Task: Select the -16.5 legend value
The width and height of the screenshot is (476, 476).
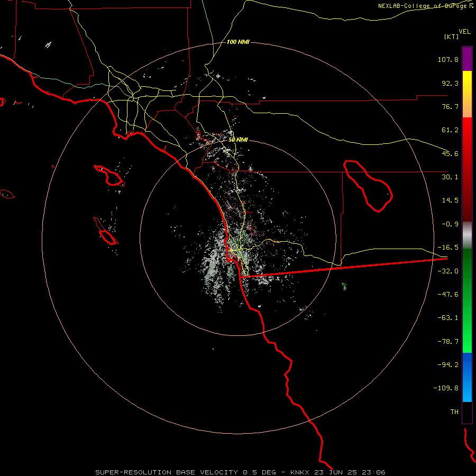Action: pyautogui.click(x=448, y=248)
